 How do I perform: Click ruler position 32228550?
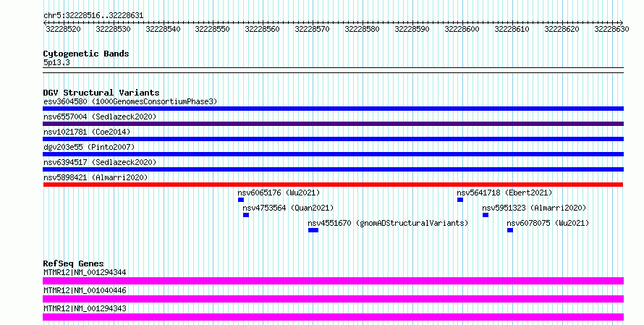pyautogui.click(x=212, y=29)
